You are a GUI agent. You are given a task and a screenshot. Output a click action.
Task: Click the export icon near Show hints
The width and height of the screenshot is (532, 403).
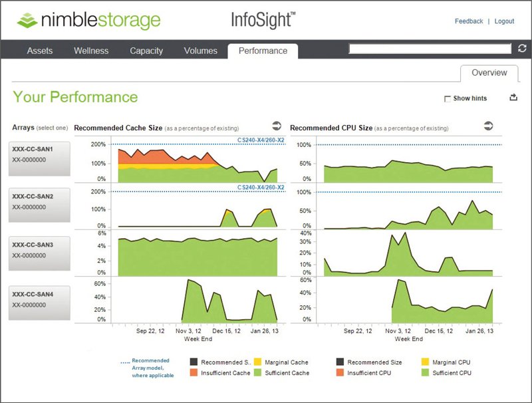click(x=513, y=97)
